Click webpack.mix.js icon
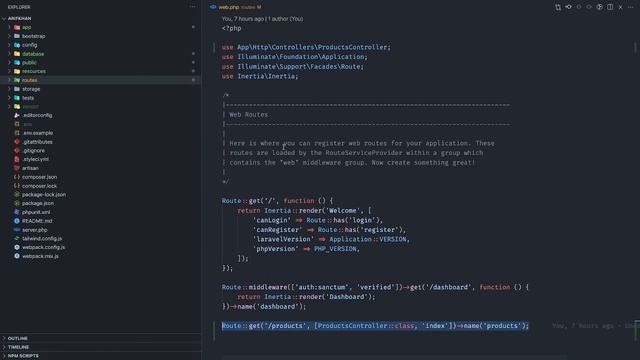 point(17,256)
